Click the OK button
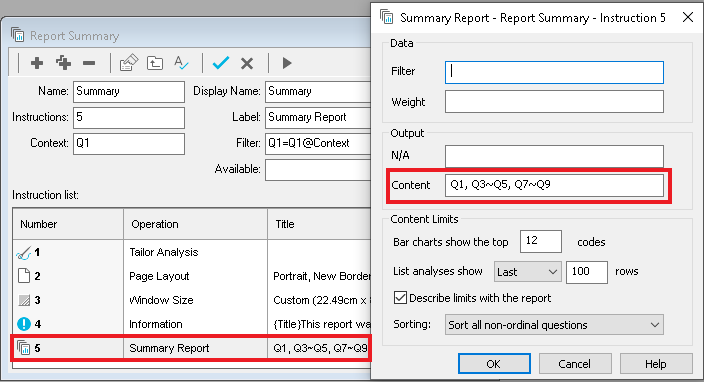 pos(494,364)
